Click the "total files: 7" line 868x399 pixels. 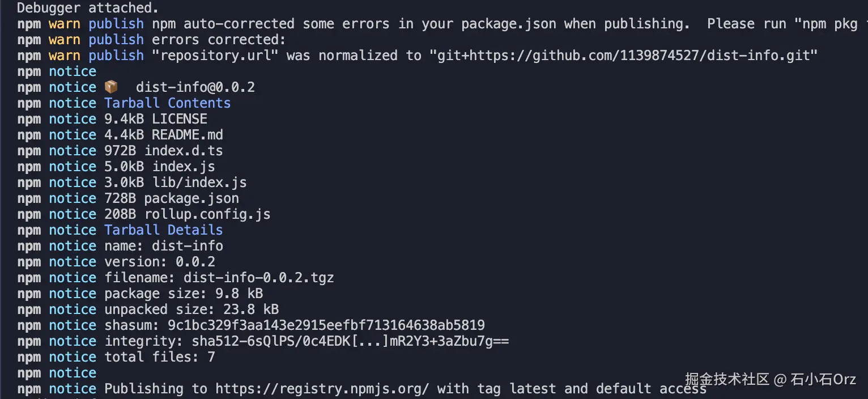click(x=159, y=357)
